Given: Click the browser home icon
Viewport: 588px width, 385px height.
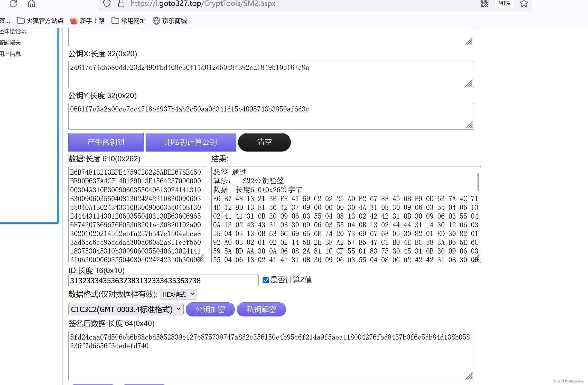Looking at the screenshot, I should (32, 4).
